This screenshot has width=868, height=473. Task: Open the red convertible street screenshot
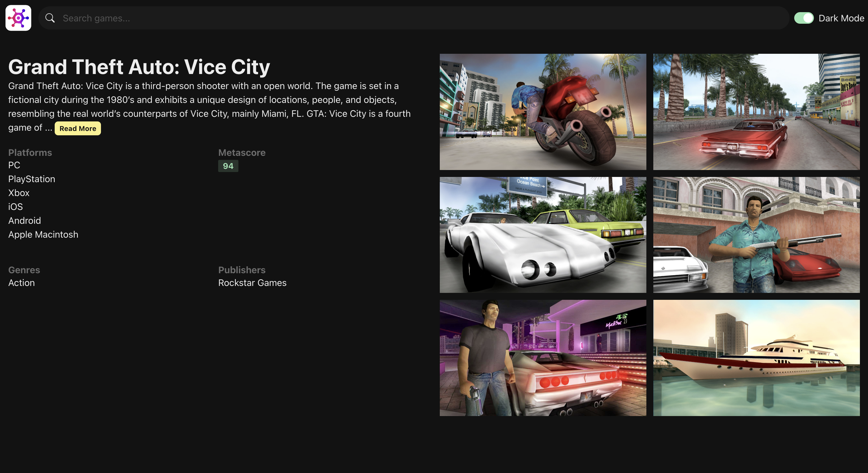click(757, 112)
